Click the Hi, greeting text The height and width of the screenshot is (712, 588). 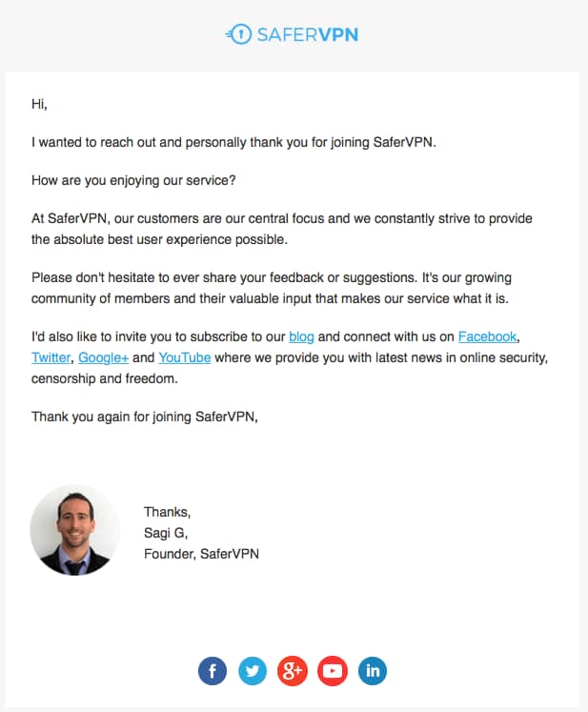click(x=39, y=104)
